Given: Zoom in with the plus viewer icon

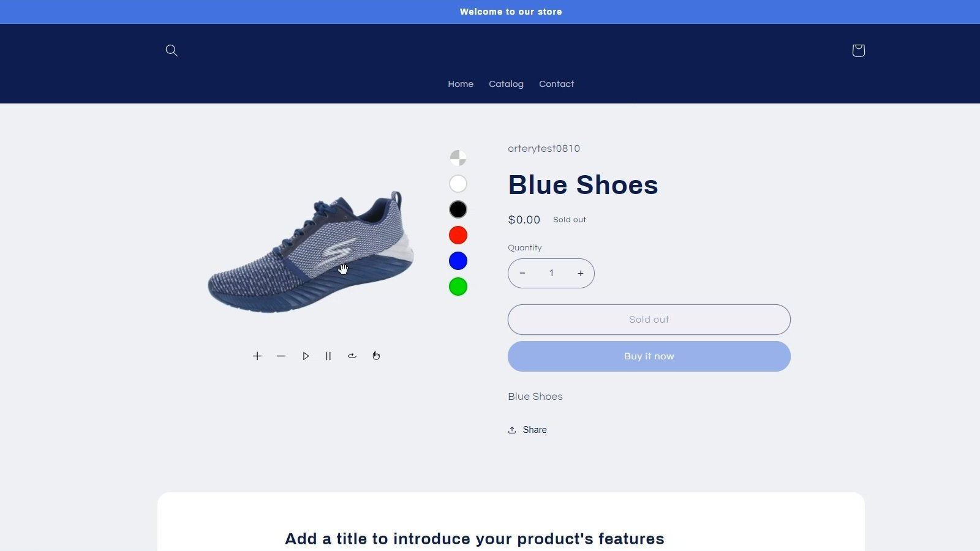Looking at the screenshot, I should [x=257, y=356].
